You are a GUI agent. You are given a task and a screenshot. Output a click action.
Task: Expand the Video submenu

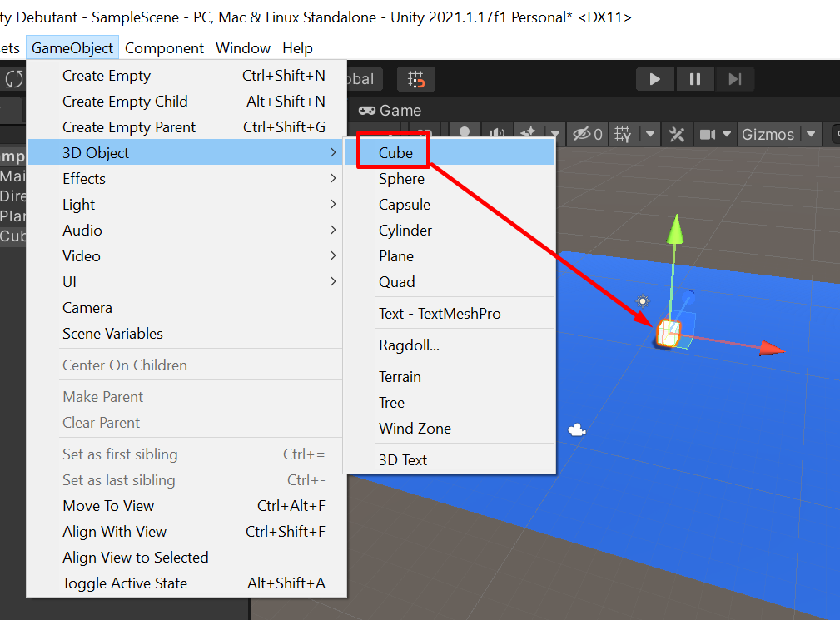pyautogui.click(x=185, y=255)
